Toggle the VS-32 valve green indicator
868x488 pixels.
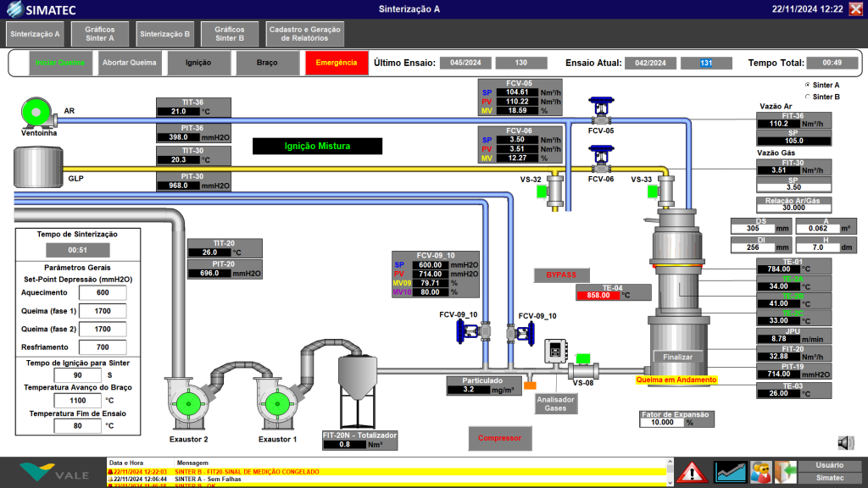541,191
